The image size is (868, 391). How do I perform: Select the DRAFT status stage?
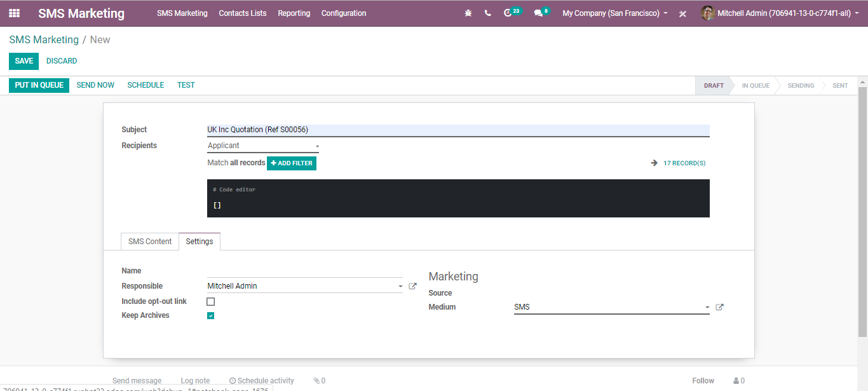click(714, 85)
